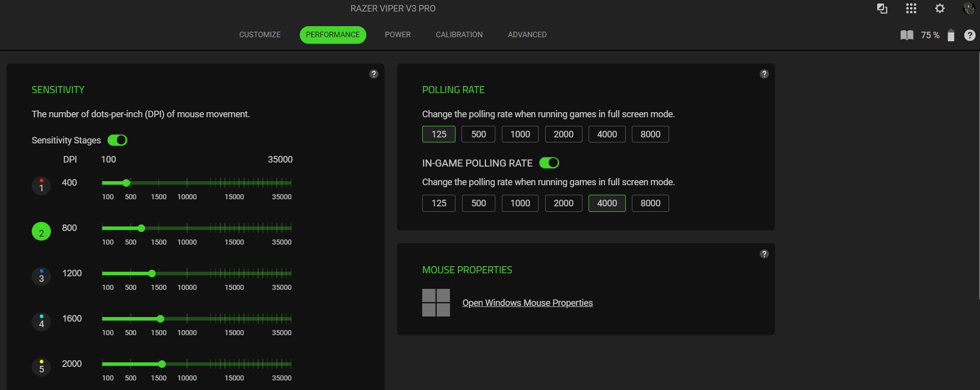This screenshot has height=390, width=980.
Task: Click the stage 3 DPI slider handle
Action: coord(152,274)
